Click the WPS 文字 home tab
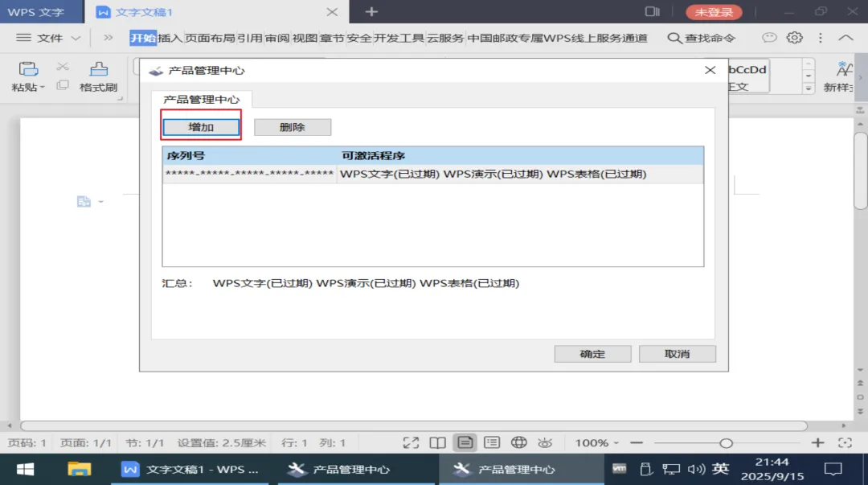Screen dimensions: 868x485 pos(36,11)
